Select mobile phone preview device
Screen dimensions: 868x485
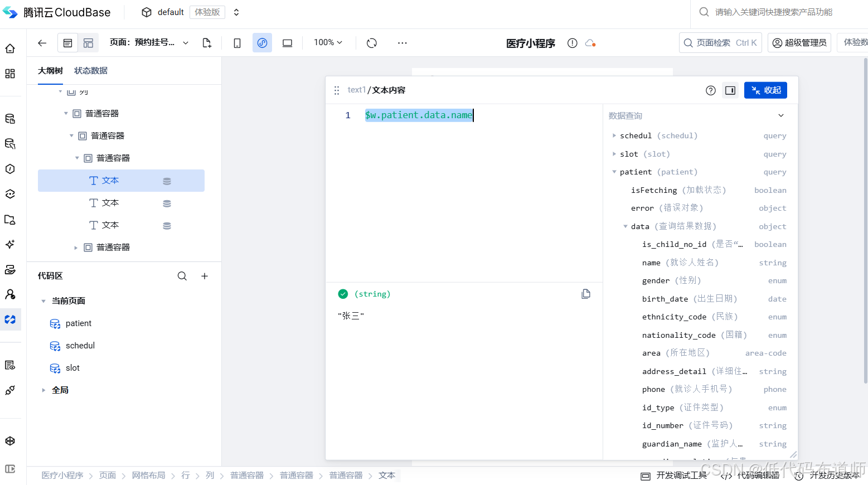(x=237, y=43)
